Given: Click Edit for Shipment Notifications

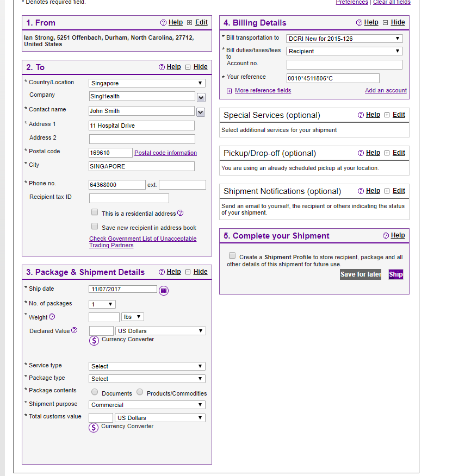Looking at the screenshot, I should click(399, 191).
